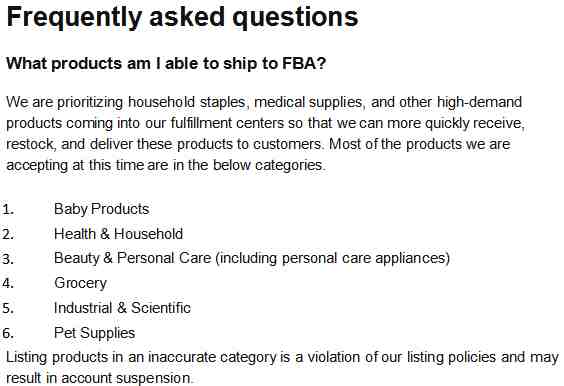Screen dimensions: 564x386
Task: Click the text '(including personal care appliances)'
Action: click(333, 258)
